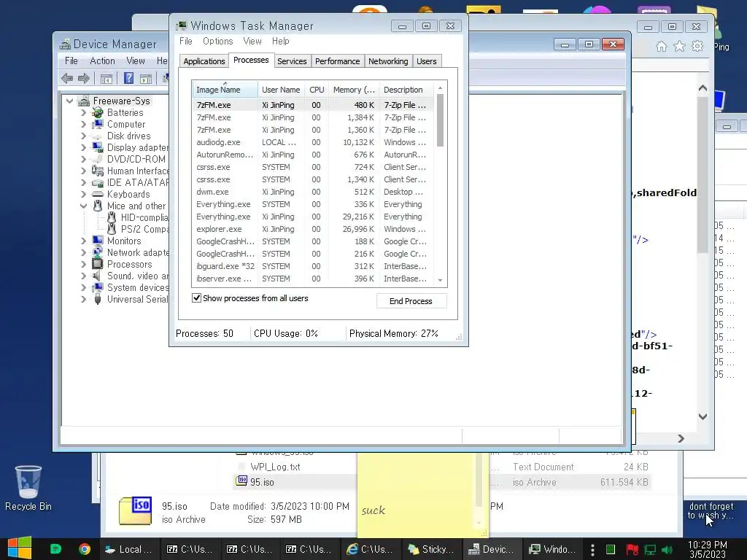Select the Sound, video speaker icon
The height and width of the screenshot is (560, 747).
(x=97, y=276)
